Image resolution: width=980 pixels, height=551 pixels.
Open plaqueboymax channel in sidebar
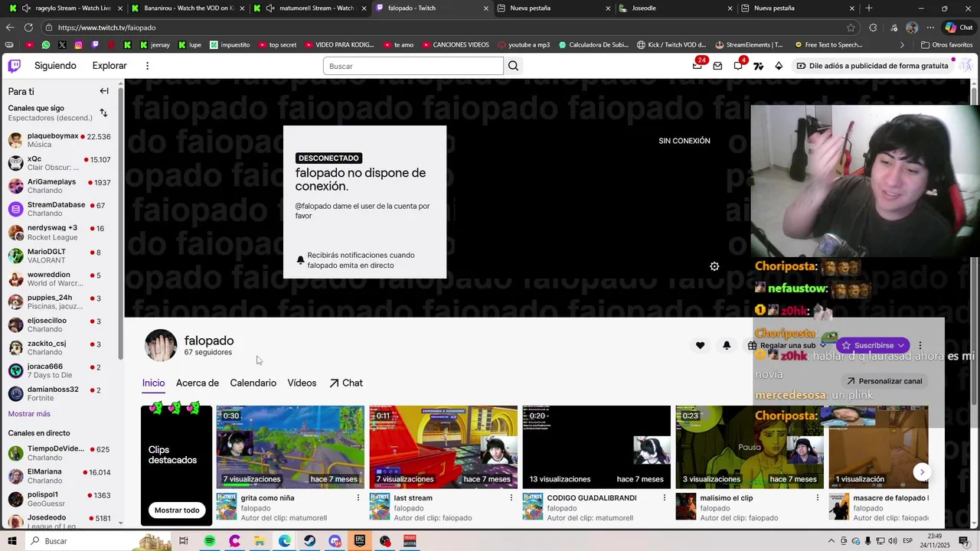click(60, 140)
